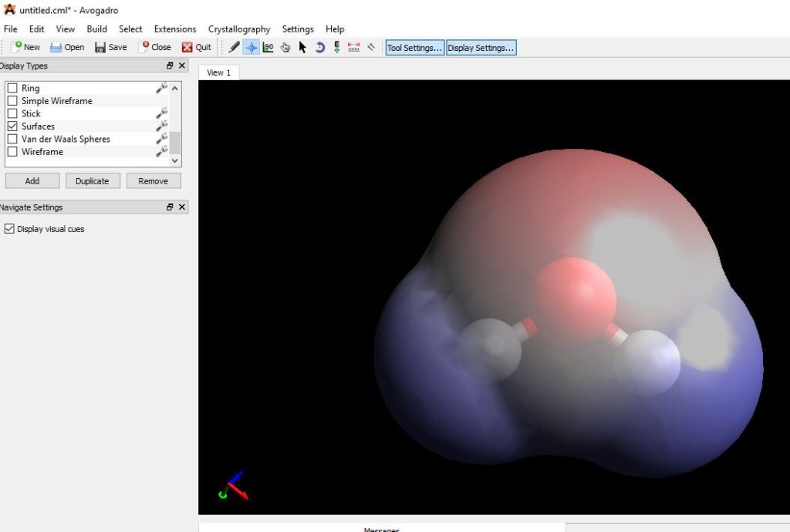The width and height of the screenshot is (790, 532).
Task: Uncheck the Surfaces display type
Action: pos(12,126)
